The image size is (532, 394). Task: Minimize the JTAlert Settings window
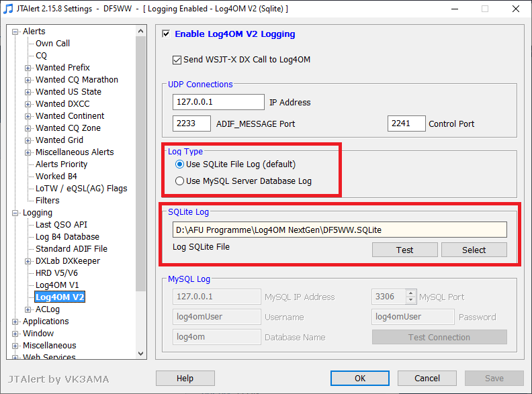(455, 9)
